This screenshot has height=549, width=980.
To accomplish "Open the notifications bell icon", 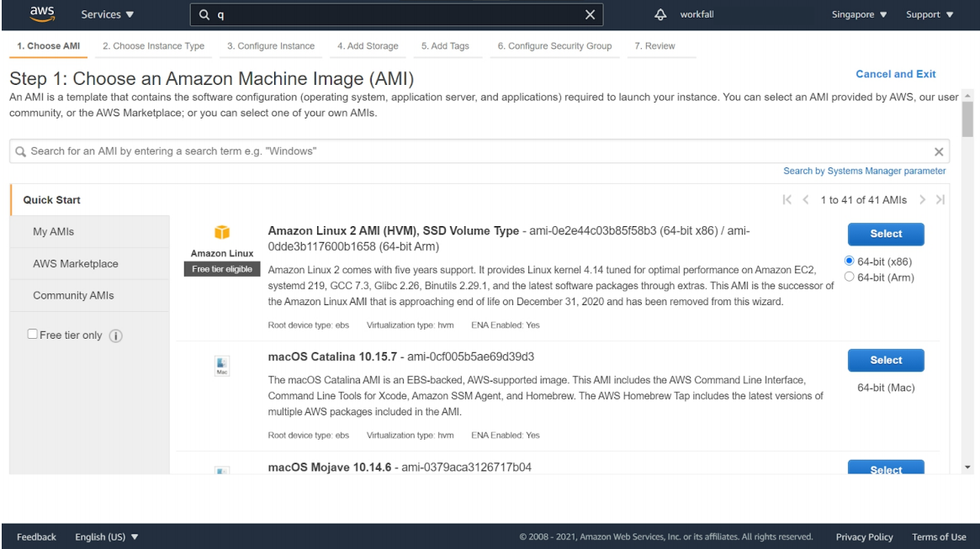I will click(660, 14).
